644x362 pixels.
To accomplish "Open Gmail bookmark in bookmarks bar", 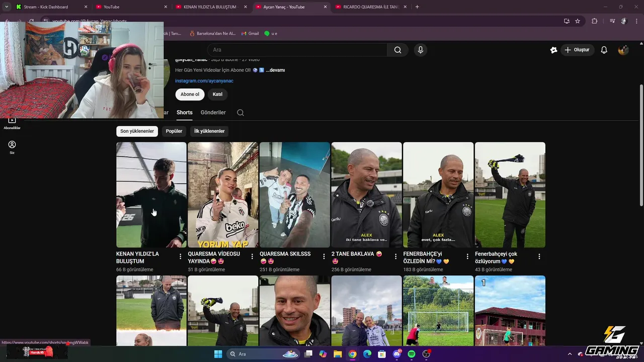I will (250, 34).
